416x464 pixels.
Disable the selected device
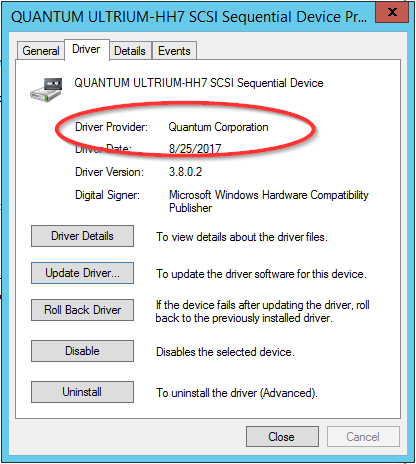click(x=82, y=351)
